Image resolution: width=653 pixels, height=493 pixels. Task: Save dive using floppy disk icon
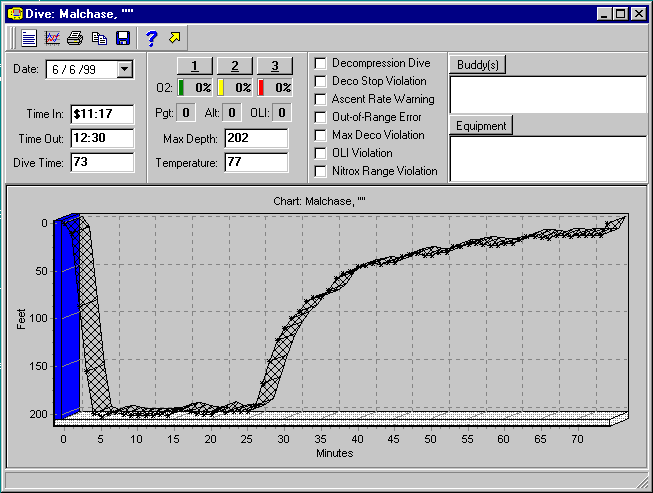coord(122,38)
